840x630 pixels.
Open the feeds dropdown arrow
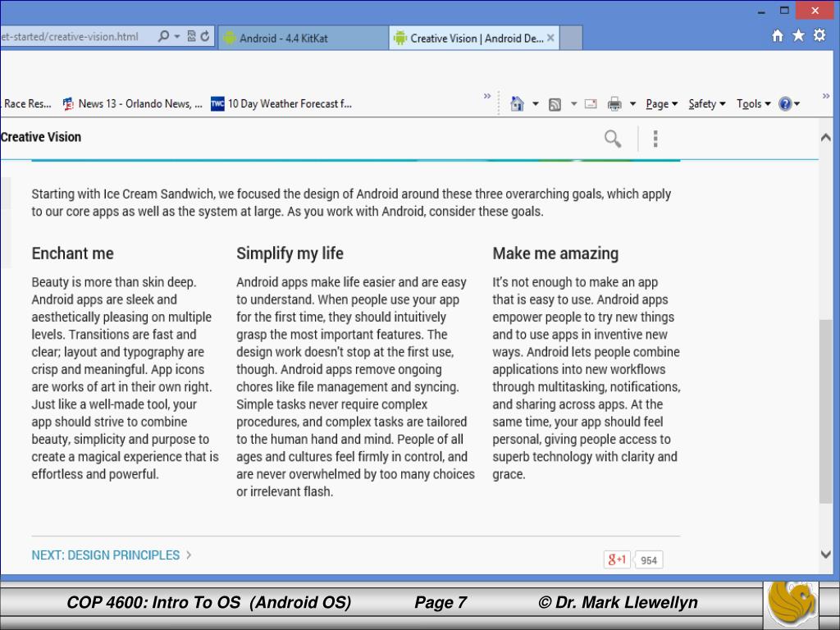click(573, 104)
